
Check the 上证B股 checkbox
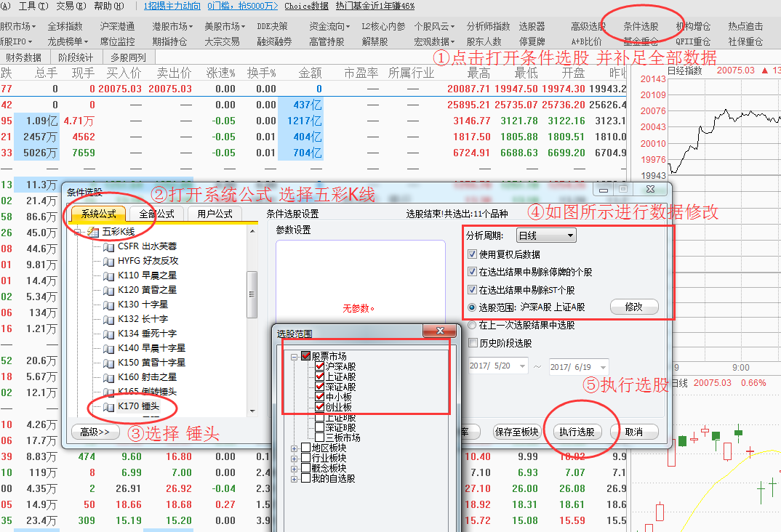point(320,418)
